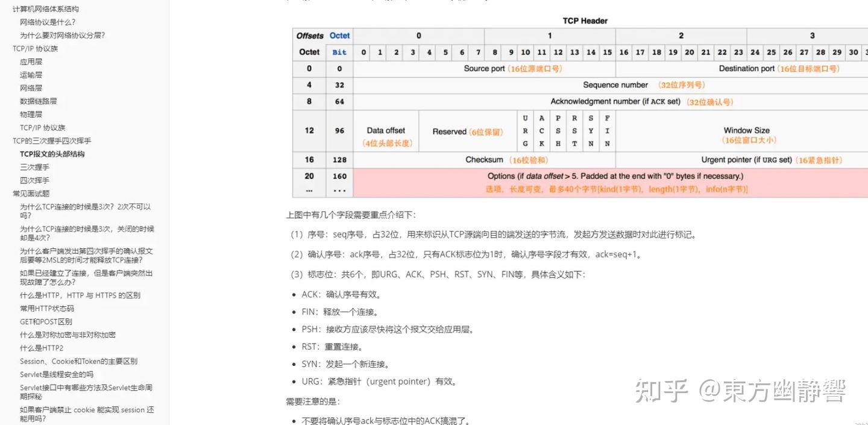Open question about 关闭的时候却是4次

click(x=87, y=233)
